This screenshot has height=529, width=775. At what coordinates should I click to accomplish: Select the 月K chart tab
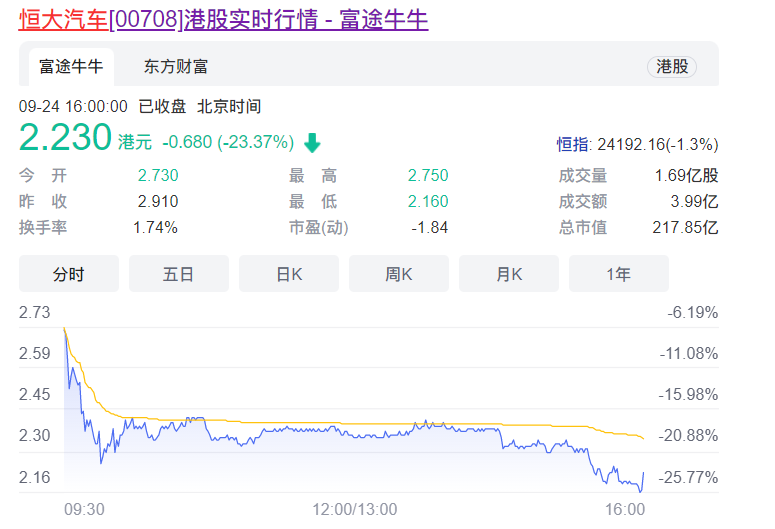(509, 274)
